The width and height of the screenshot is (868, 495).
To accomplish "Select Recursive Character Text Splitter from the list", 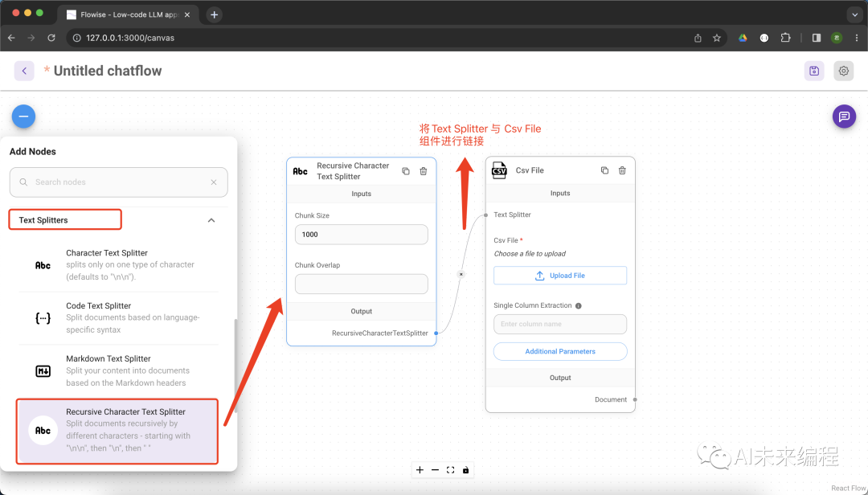I will point(117,431).
